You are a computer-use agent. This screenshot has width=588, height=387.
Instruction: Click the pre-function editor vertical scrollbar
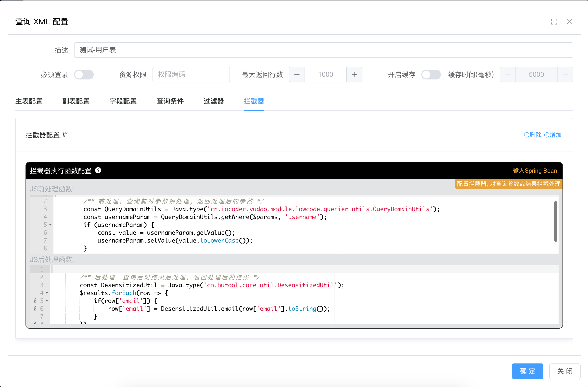click(x=555, y=221)
